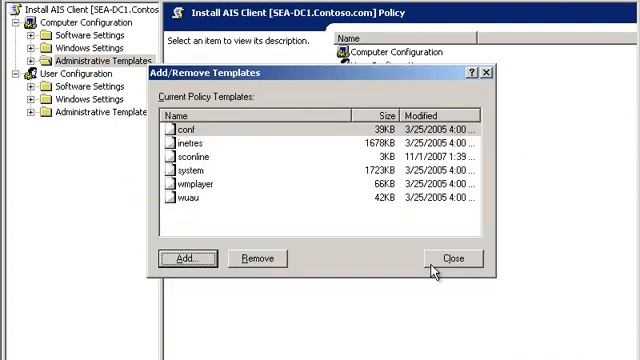Select Software Settings label under Computer Configuration
The image size is (640, 360).
90,36
